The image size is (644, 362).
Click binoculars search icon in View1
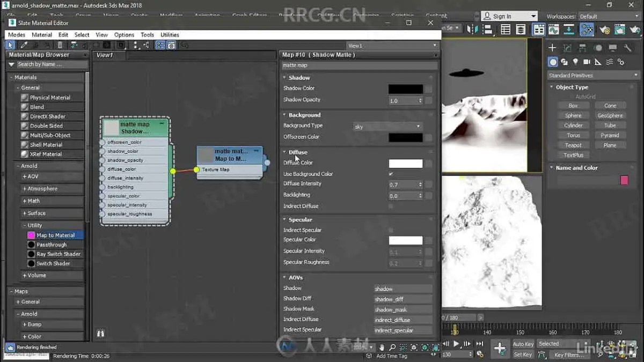(100, 333)
